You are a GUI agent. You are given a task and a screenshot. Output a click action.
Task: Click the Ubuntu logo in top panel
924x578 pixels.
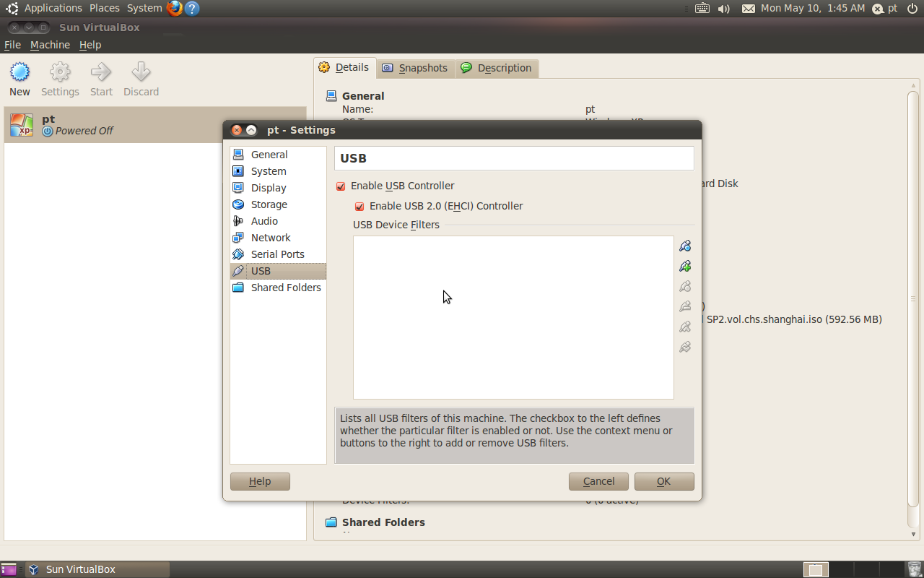[12, 8]
